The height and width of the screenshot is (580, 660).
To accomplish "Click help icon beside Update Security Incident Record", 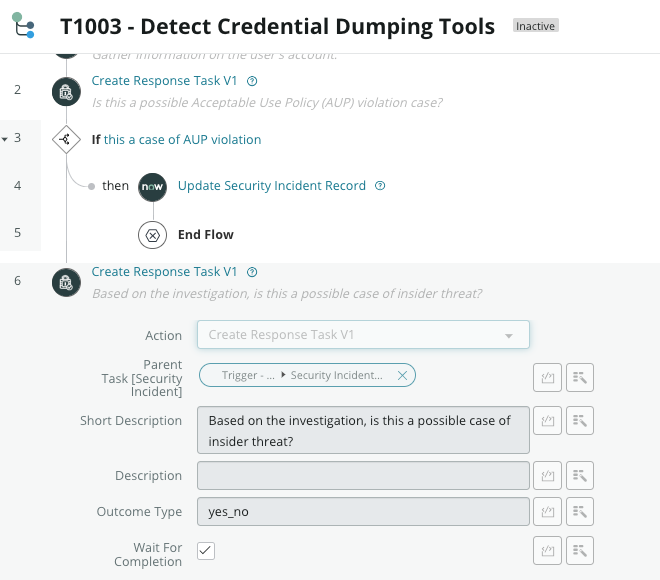I will 380,186.
